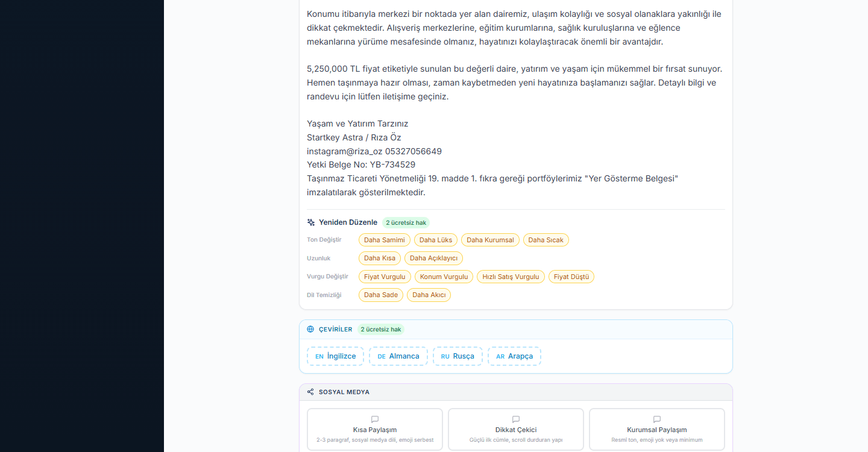
Task: Apply the Daha Samimi tone
Action: point(384,240)
